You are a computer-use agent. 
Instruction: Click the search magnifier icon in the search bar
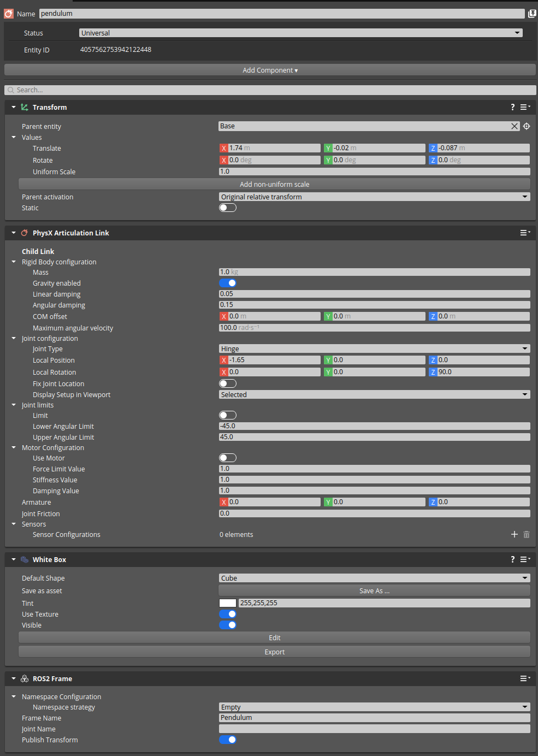pos(10,90)
